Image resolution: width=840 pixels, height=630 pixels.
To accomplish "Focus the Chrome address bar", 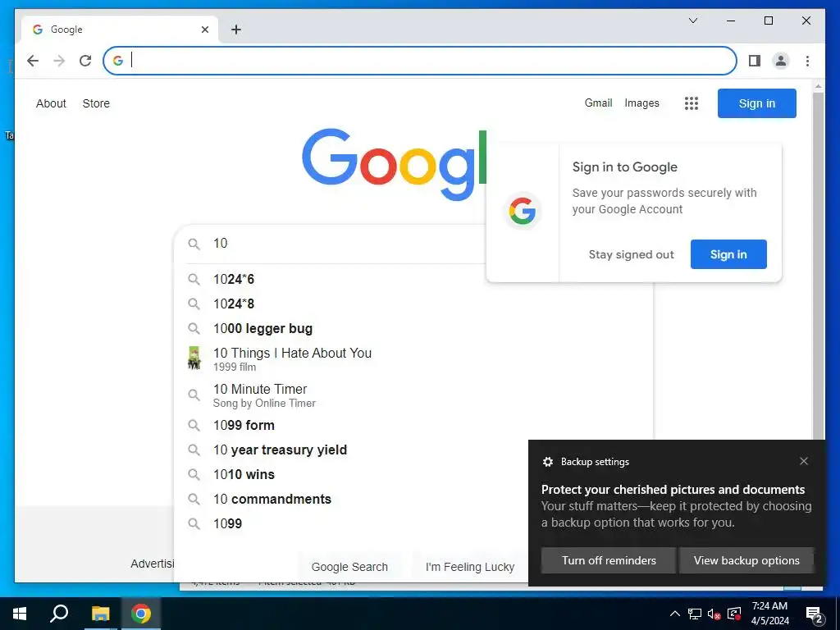I will [419, 61].
